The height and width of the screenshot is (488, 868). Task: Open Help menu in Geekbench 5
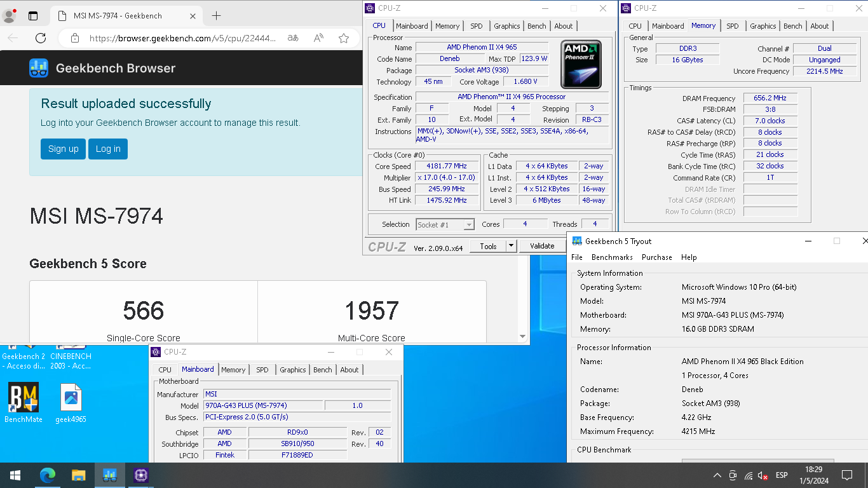[x=689, y=257]
